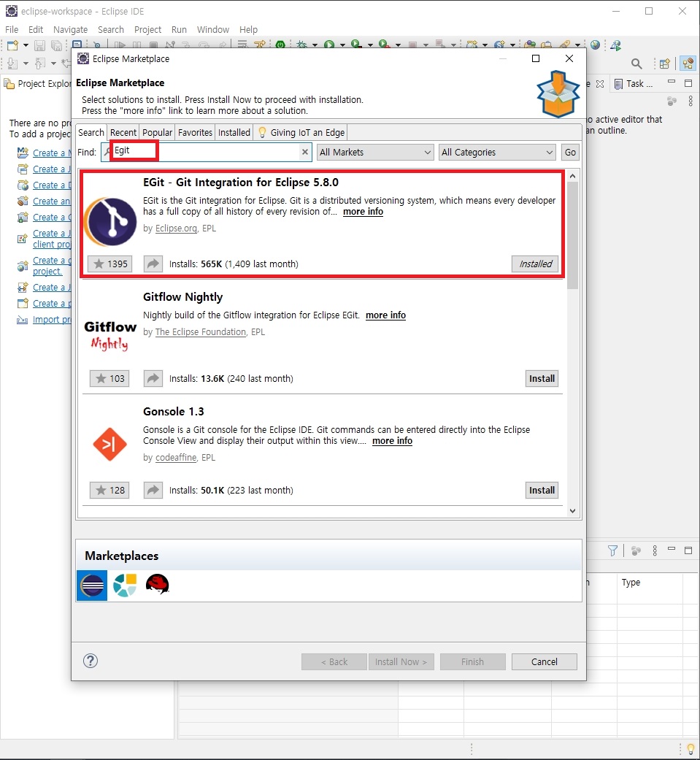Install the Gonsole 1.3 plugin

click(x=542, y=490)
